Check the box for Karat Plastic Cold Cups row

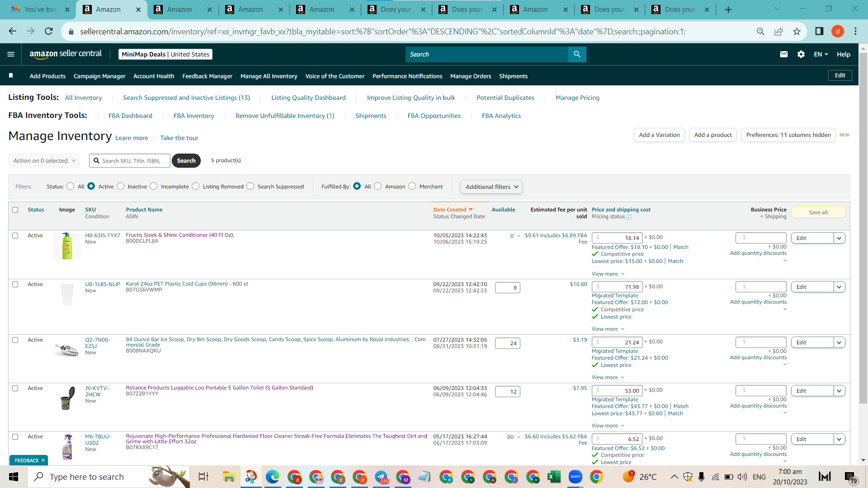(x=15, y=284)
